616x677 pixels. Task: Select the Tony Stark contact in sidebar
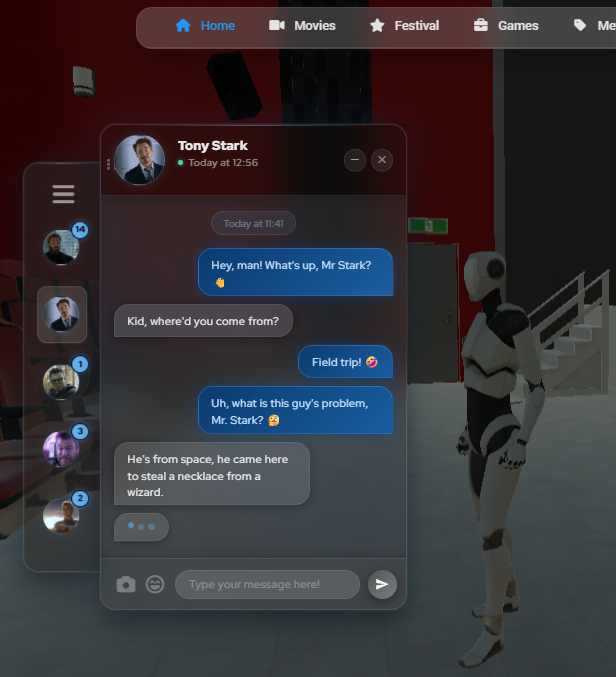pos(62,314)
